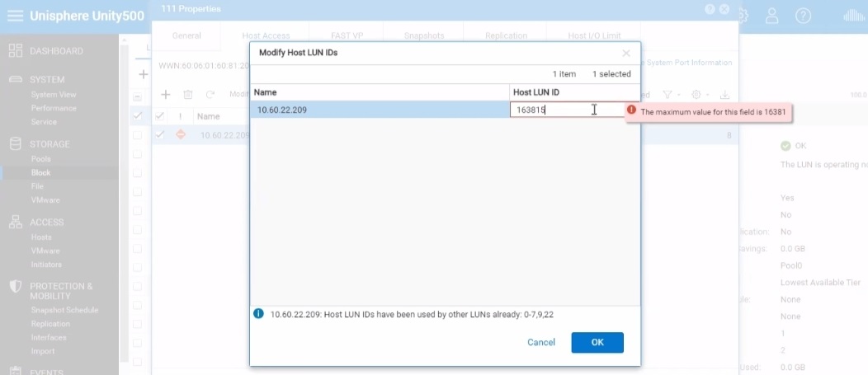
Task: Click Name column header in Properties host table
Action: tap(208, 116)
